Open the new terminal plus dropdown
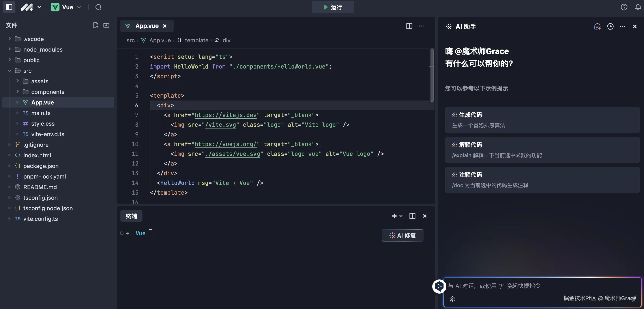 (x=397, y=216)
